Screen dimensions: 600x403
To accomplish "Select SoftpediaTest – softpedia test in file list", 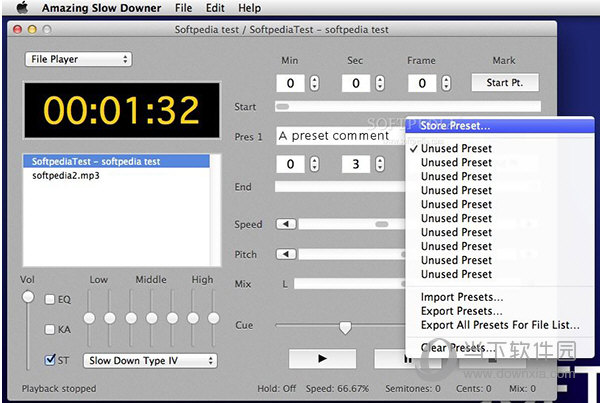I will click(x=116, y=162).
